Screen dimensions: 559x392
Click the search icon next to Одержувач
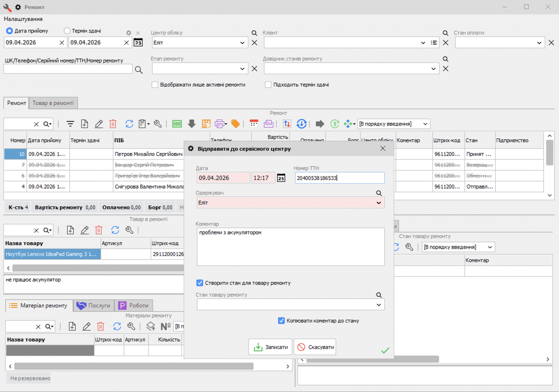point(379,193)
